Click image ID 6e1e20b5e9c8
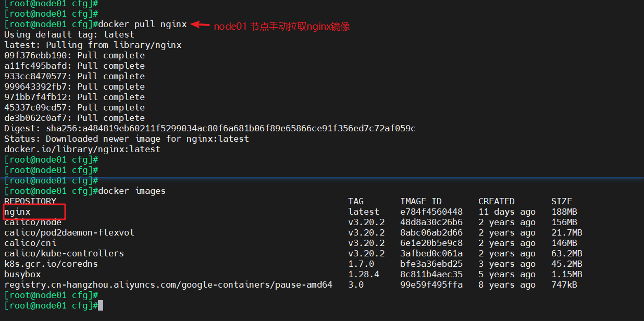 431,243
